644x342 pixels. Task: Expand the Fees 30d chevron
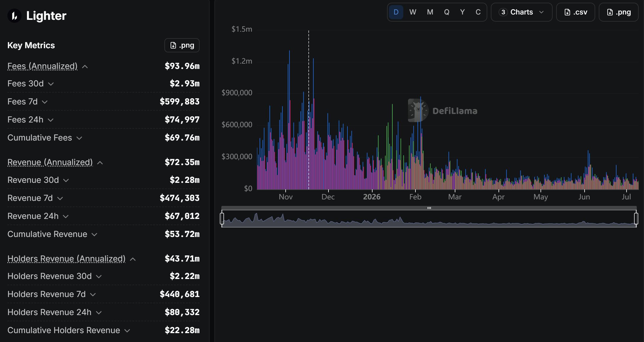pos(51,84)
